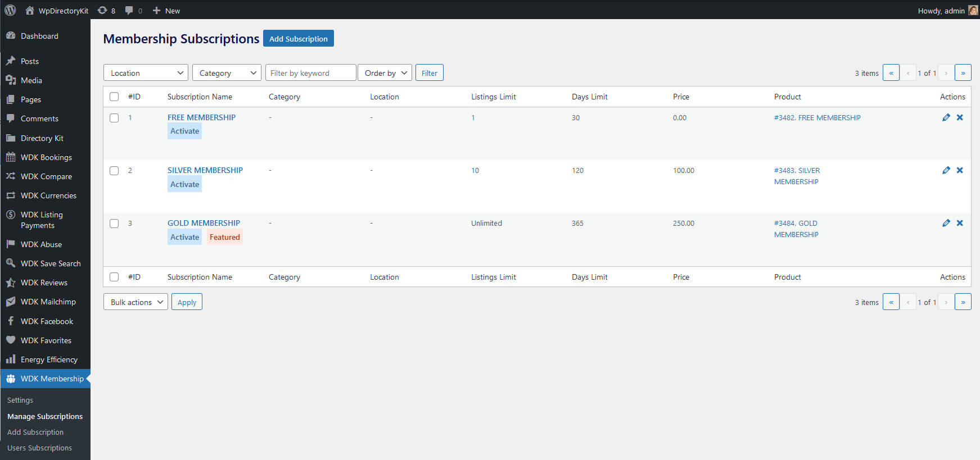
Task: Open WDK Reviews menu
Action: tap(45, 283)
